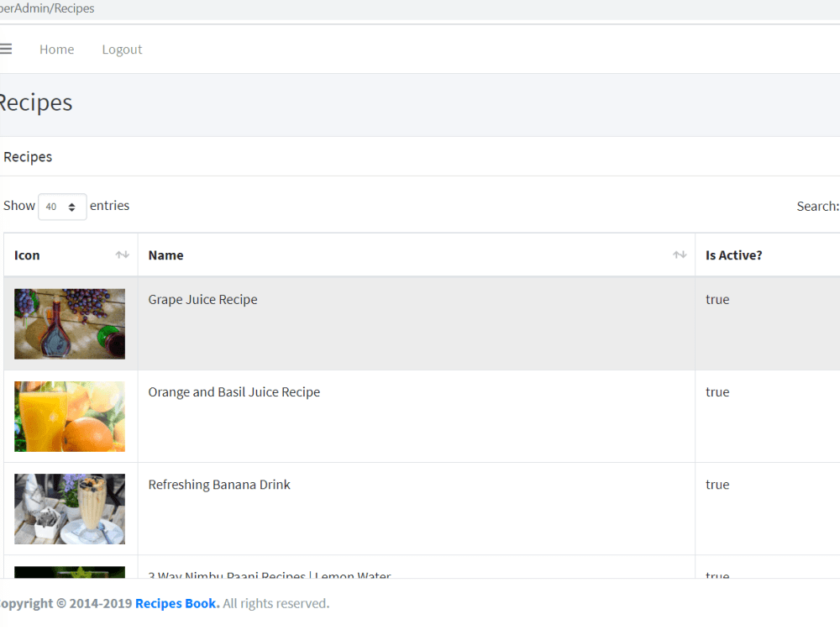
Task: Go to Home in navbar
Action: (57, 50)
